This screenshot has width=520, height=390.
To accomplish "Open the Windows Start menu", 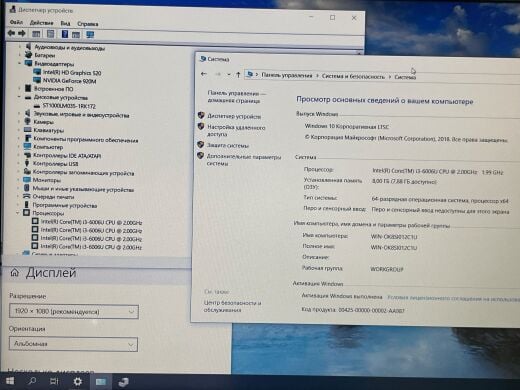I will tap(10, 381).
